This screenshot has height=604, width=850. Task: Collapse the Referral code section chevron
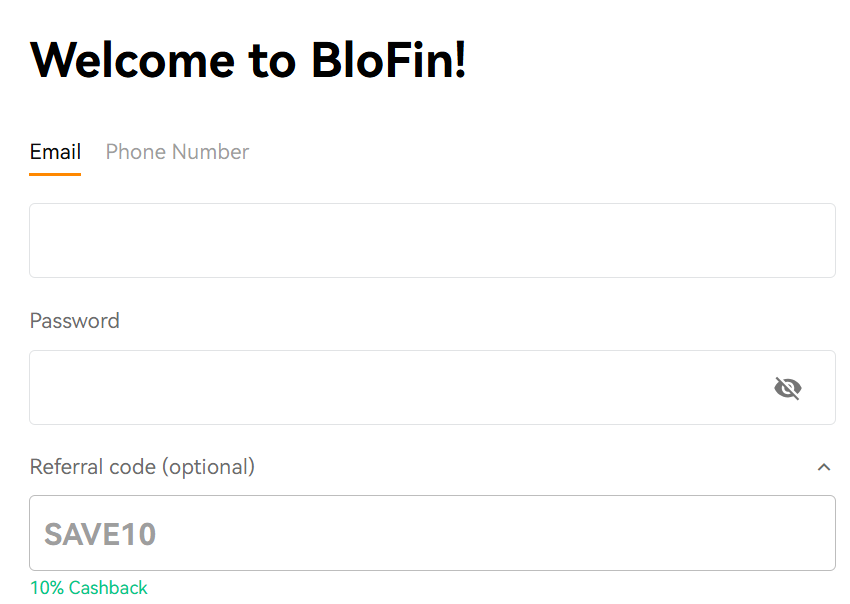click(824, 467)
